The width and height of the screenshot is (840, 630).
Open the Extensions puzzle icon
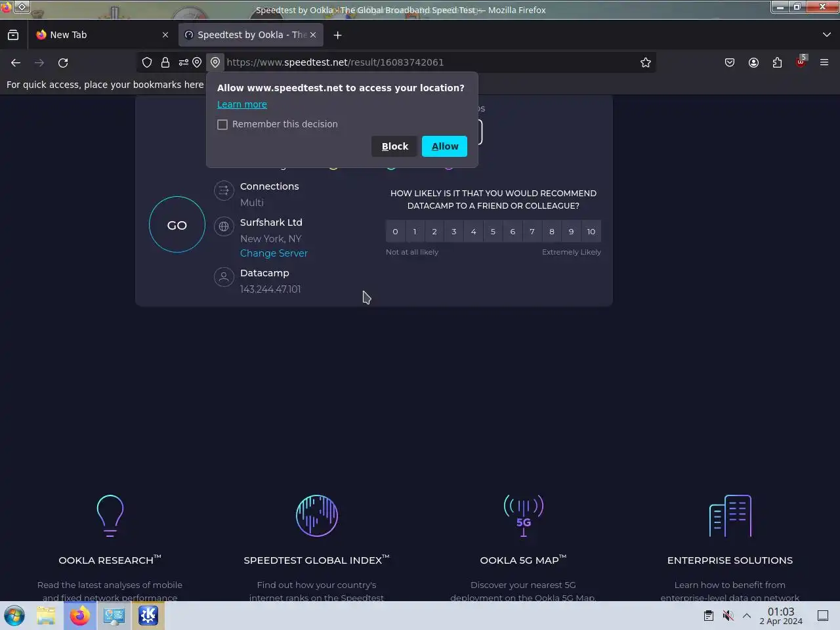[x=777, y=62]
